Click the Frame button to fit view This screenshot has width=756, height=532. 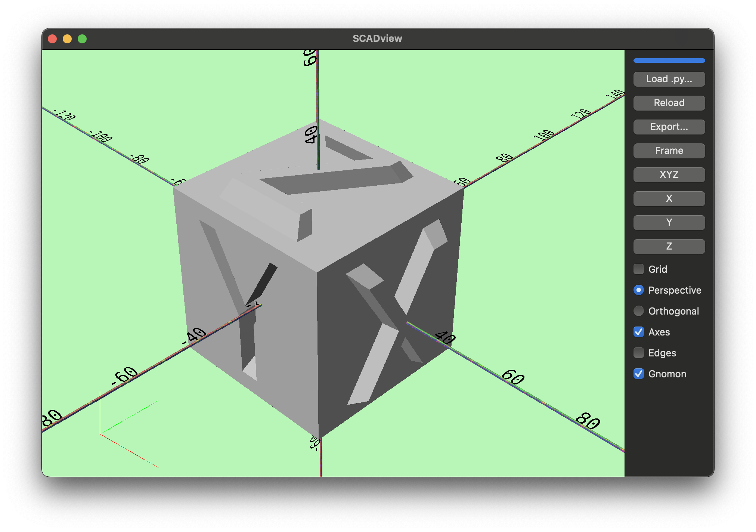(x=669, y=151)
